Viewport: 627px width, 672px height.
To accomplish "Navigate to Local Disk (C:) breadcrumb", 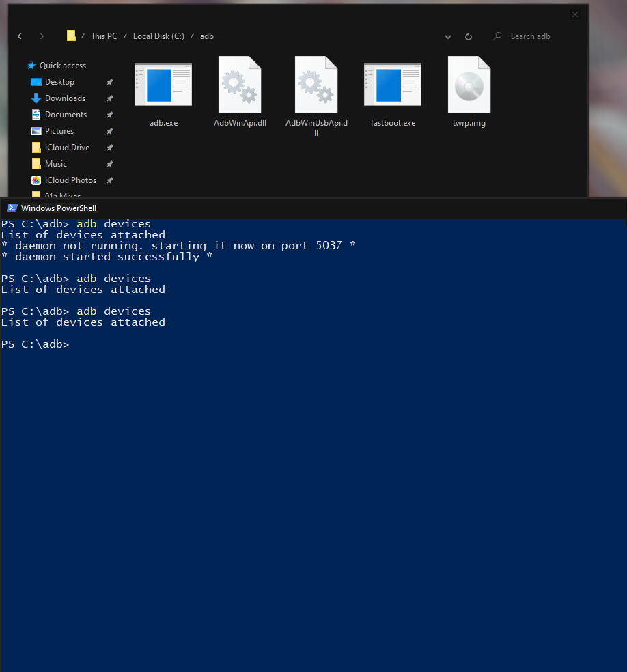I will (x=158, y=36).
